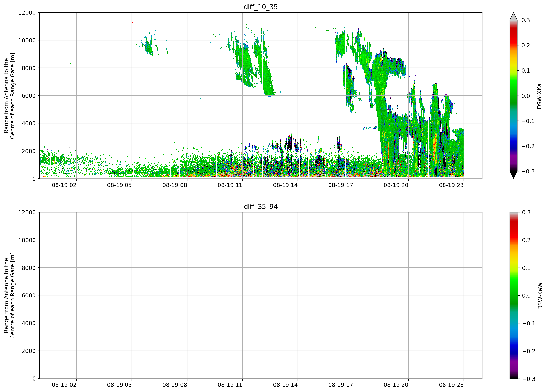The image size is (547, 392).
Task: Click '08-19 20' x-tick under diff_10_35 plot
Action: [x=396, y=185]
